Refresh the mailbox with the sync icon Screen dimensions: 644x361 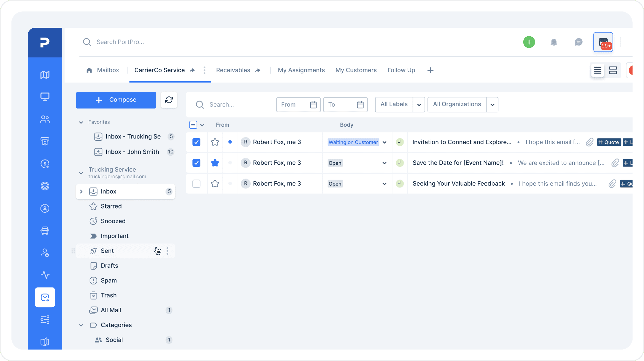(169, 100)
